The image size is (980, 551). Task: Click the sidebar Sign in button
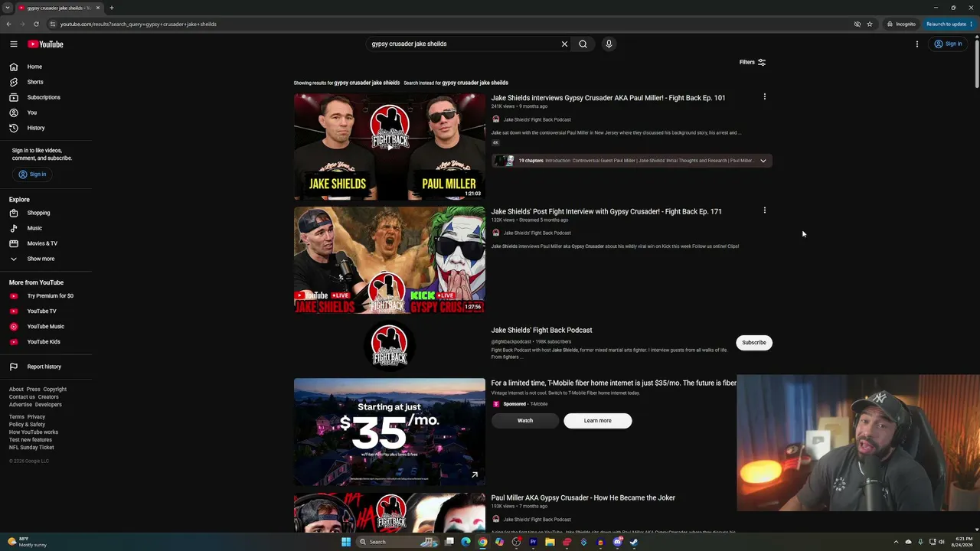pyautogui.click(x=33, y=174)
